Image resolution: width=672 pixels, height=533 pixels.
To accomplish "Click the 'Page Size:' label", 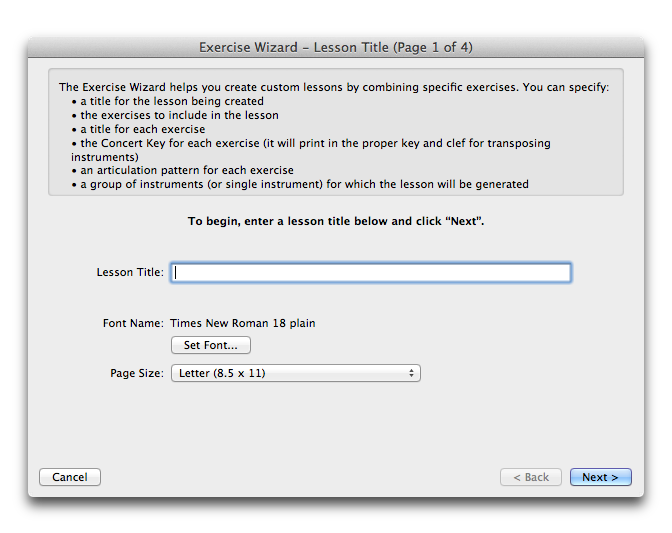I will (137, 373).
